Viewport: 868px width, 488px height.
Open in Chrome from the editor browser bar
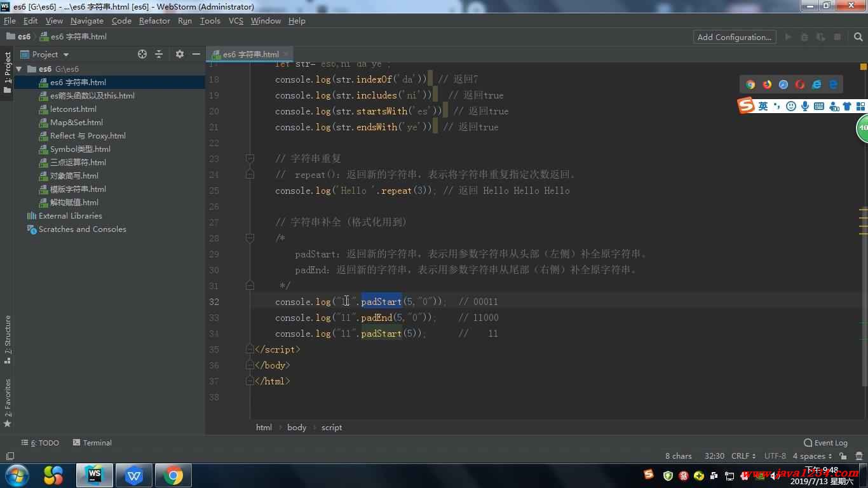coord(750,85)
